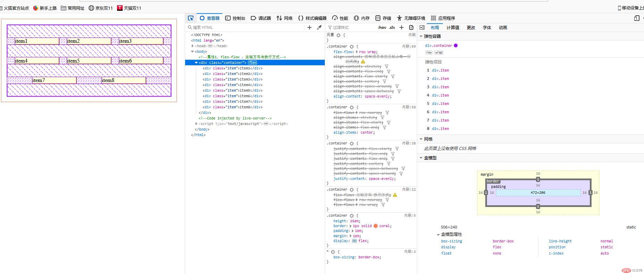The image size is (644, 274).
Task: Click the filter icon beside align-content: stretch
Action: click(x=387, y=66)
